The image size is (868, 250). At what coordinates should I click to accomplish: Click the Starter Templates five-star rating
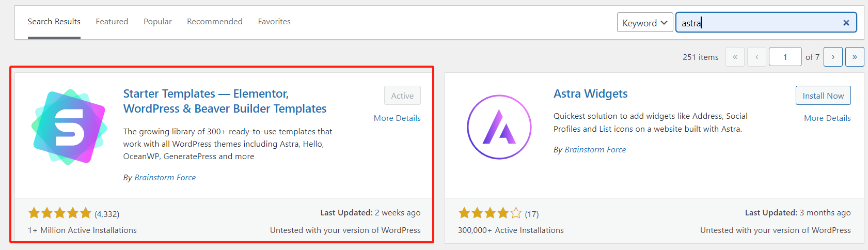pyautogui.click(x=60, y=213)
